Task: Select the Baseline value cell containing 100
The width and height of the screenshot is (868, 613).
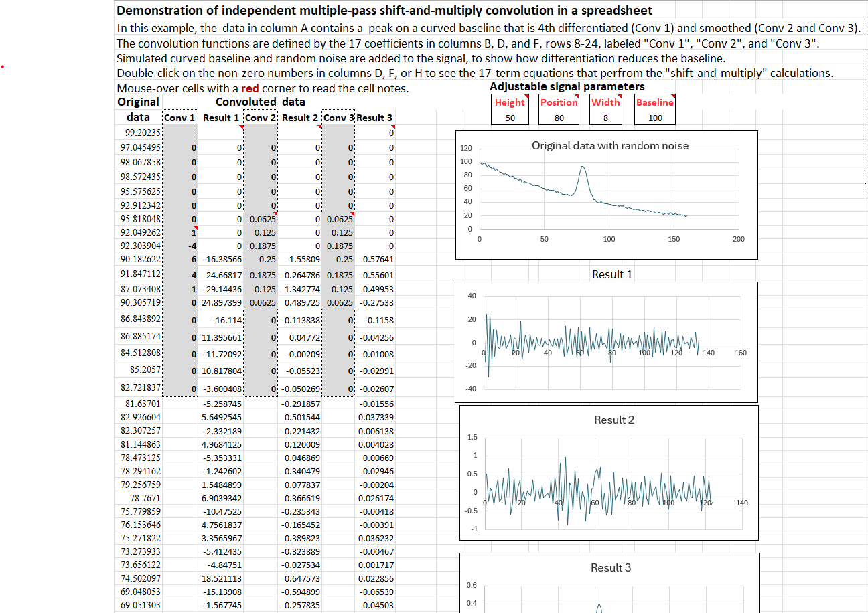Action: click(655, 118)
